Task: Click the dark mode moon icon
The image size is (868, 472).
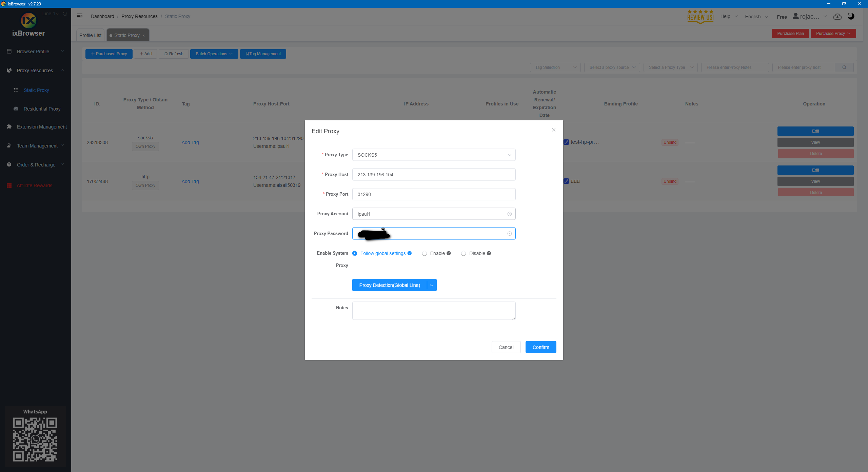Action: (x=851, y=16)
